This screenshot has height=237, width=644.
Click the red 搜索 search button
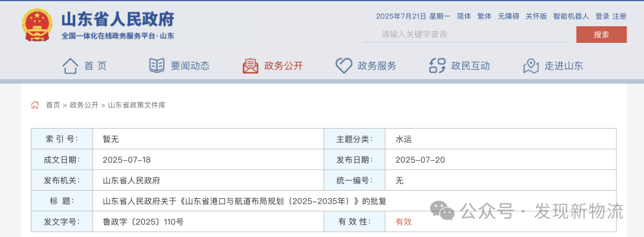601,35
